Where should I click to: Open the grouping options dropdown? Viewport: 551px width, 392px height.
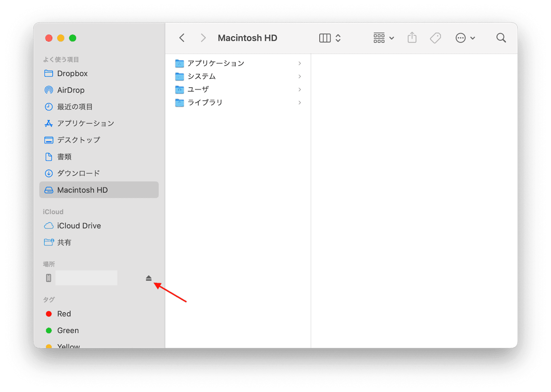[383, 38]
